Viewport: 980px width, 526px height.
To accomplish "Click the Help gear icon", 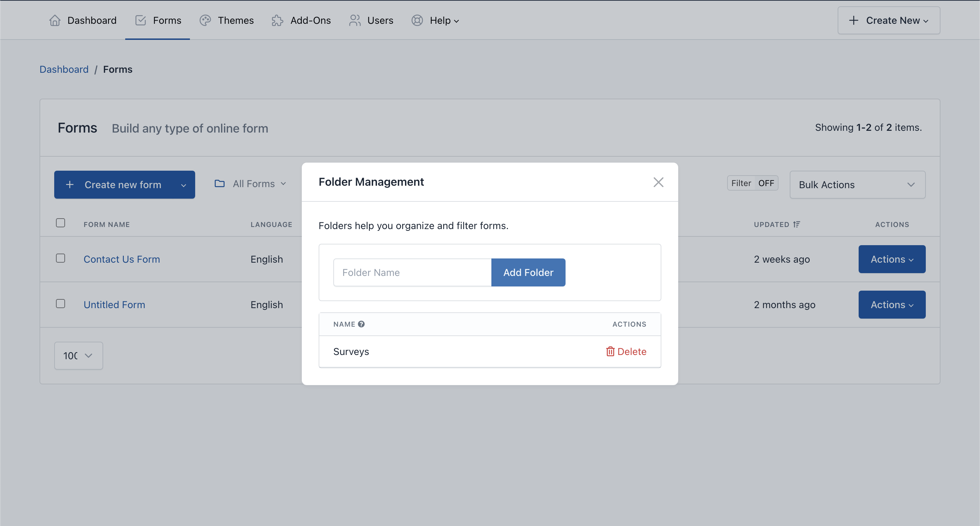I will pos(417,20).
